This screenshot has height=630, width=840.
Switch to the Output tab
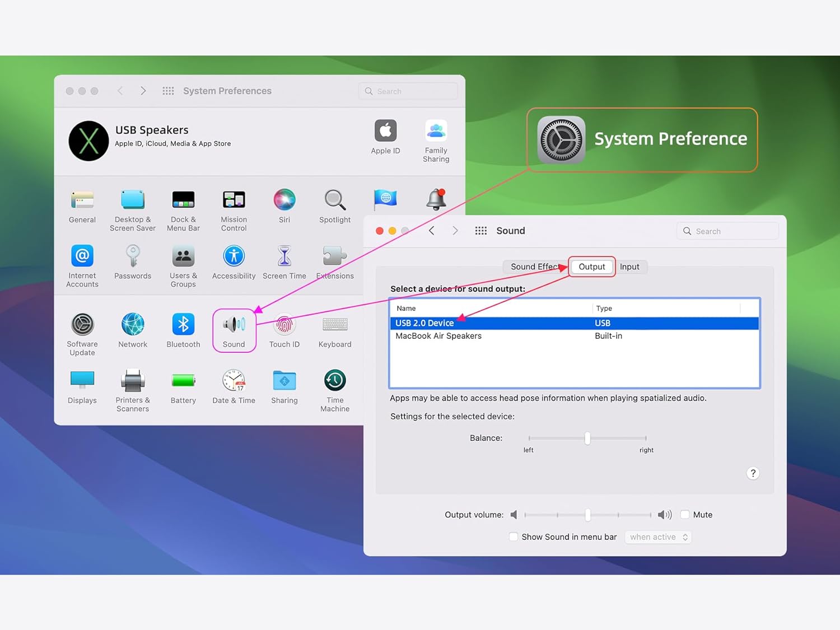point(592,267)
